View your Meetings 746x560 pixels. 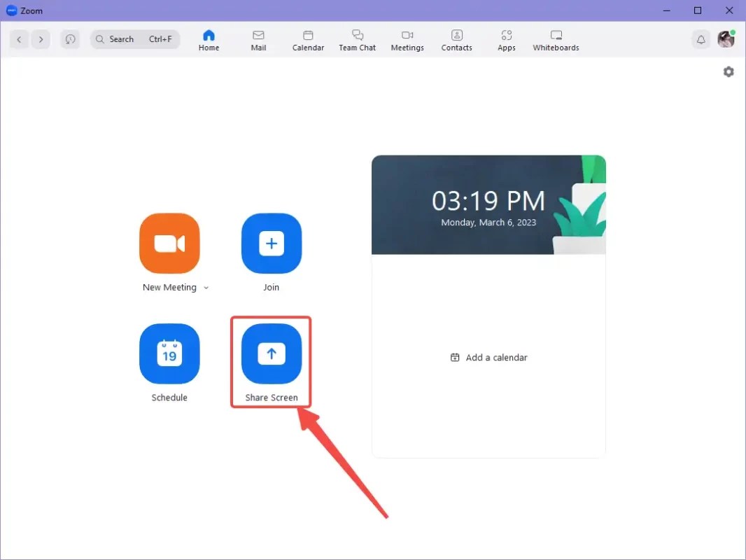click(x=407, y=39)
